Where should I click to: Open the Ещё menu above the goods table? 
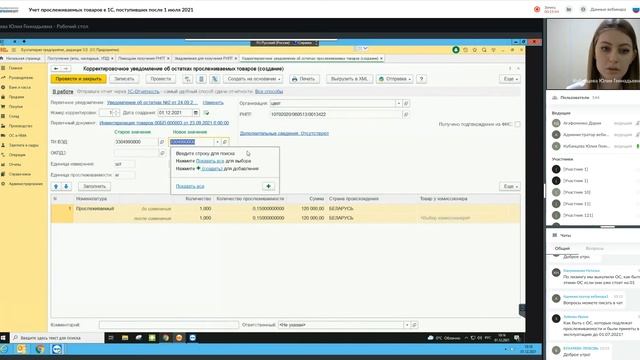(x=510, y=186)
